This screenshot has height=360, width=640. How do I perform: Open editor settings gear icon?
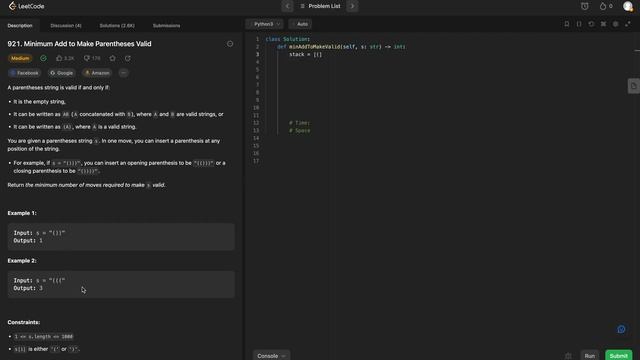click(x=616, y=24)
